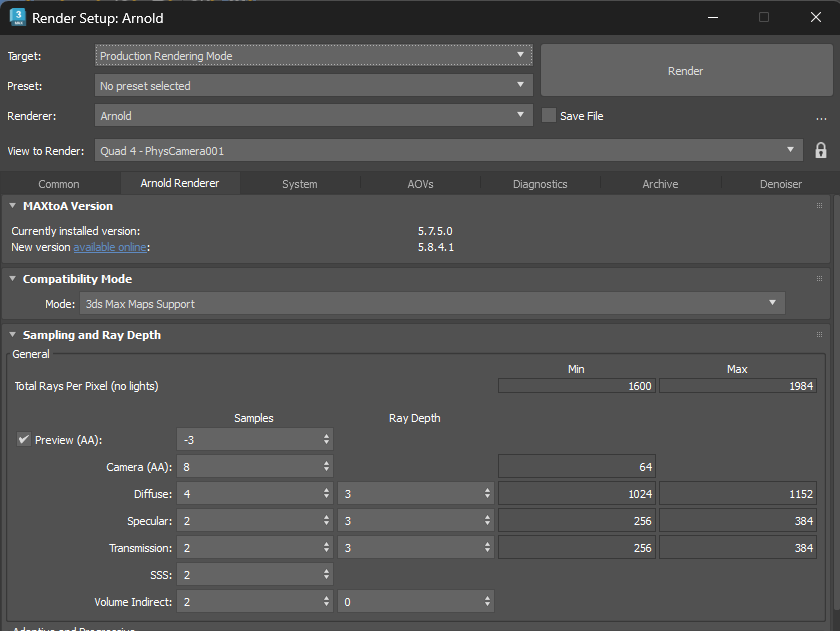The image size is (840, 631).
Task: Click the Render button
Action: click(x=686, y=70)
